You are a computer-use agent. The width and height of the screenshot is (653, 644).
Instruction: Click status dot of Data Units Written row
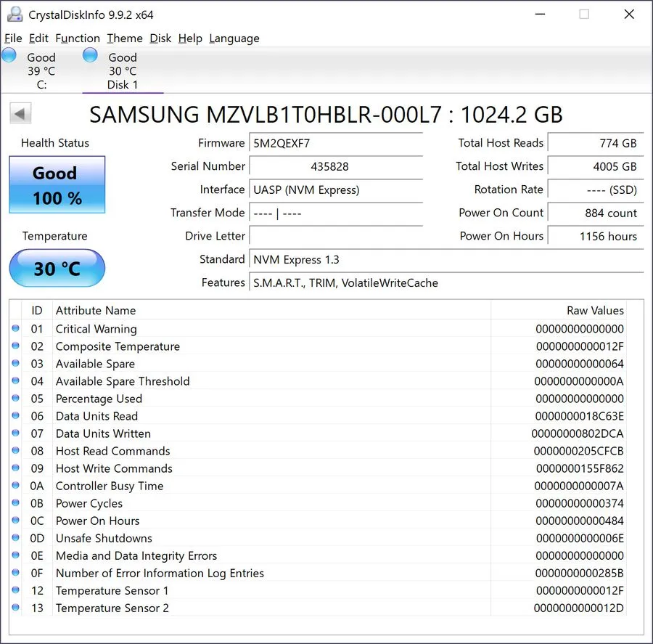click(x=15, y=433)
